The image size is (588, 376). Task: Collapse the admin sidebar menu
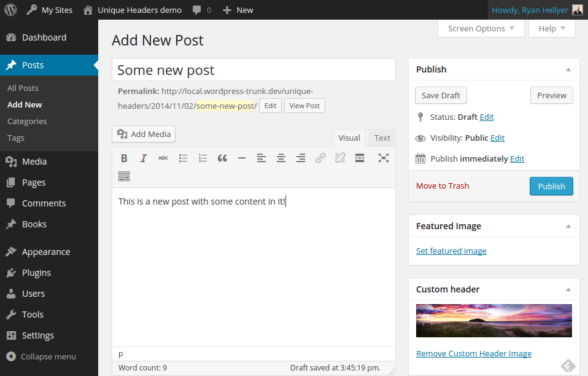click(41, 356)
